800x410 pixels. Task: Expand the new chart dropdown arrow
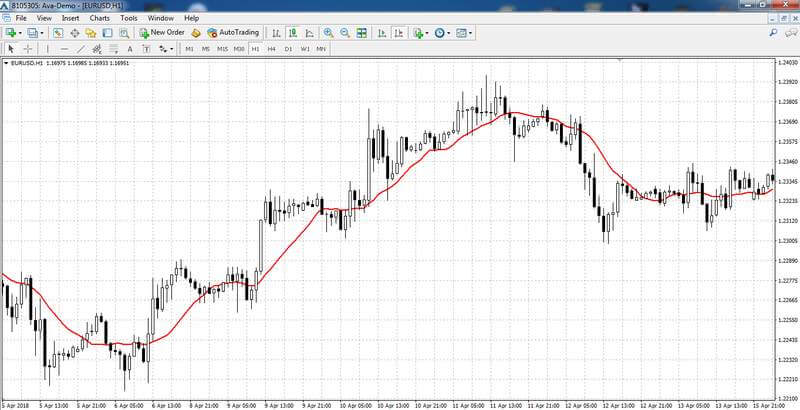(19, 33)
